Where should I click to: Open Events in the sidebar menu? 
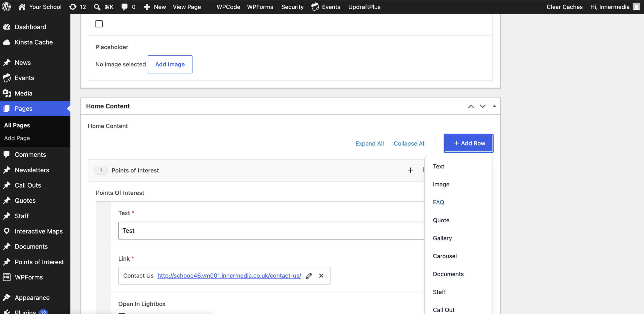tap(24, 78)
